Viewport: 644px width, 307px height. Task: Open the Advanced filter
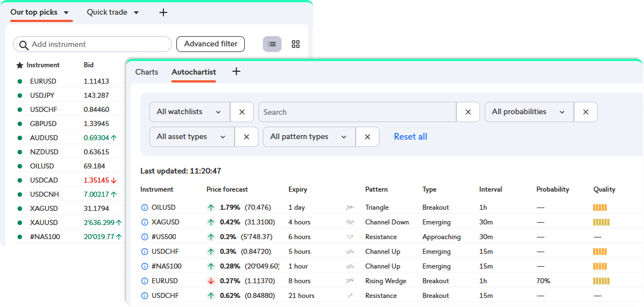(210, 44)
